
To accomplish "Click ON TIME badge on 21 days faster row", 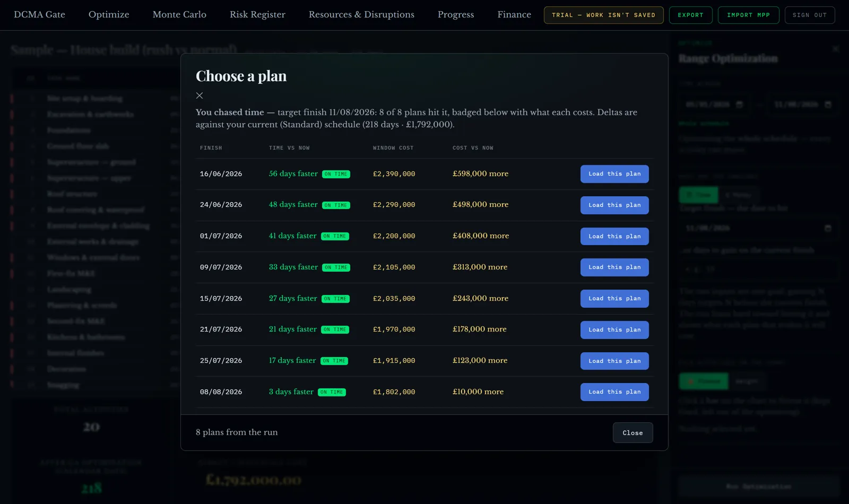I will [335, 330].
